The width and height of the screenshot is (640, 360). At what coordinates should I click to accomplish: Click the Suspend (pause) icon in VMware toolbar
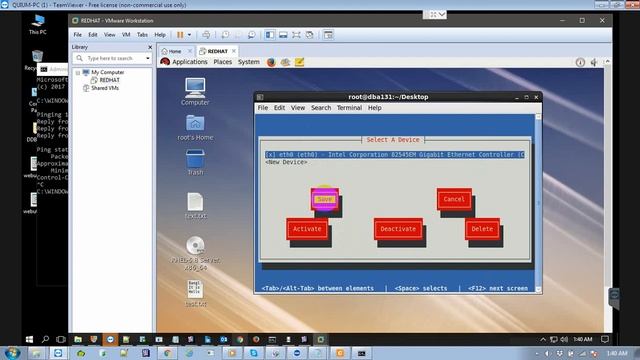pyautogui.click(x=180, y=35)
